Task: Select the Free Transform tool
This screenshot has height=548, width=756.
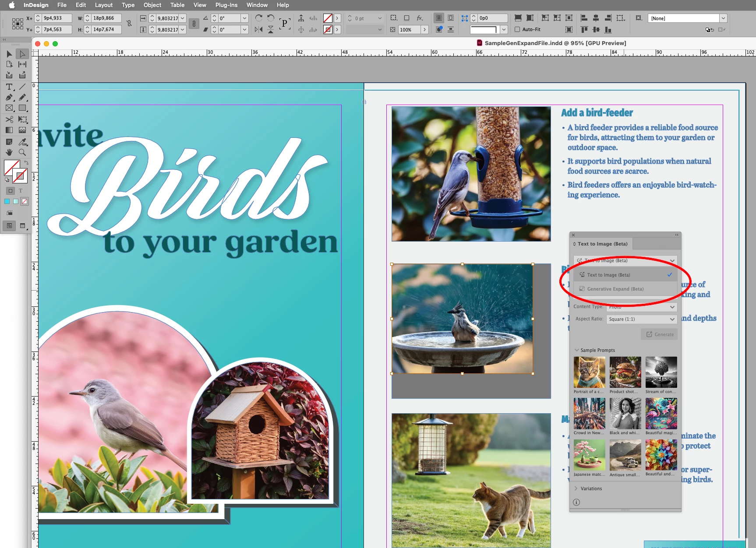Action: [x=22, y=119]
